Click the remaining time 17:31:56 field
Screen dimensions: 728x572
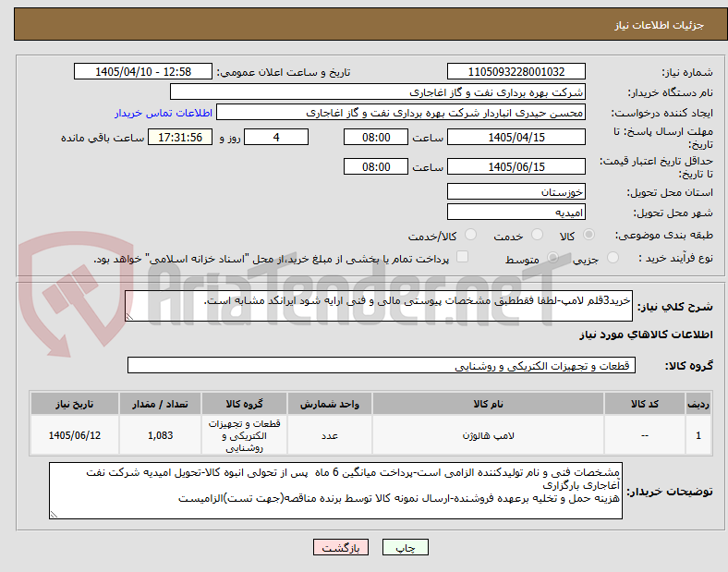tap(180, 137)
